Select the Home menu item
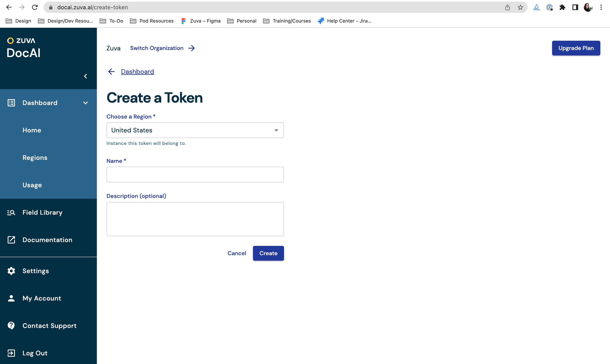This screenshot has width=610, height=364. point(32,130)
